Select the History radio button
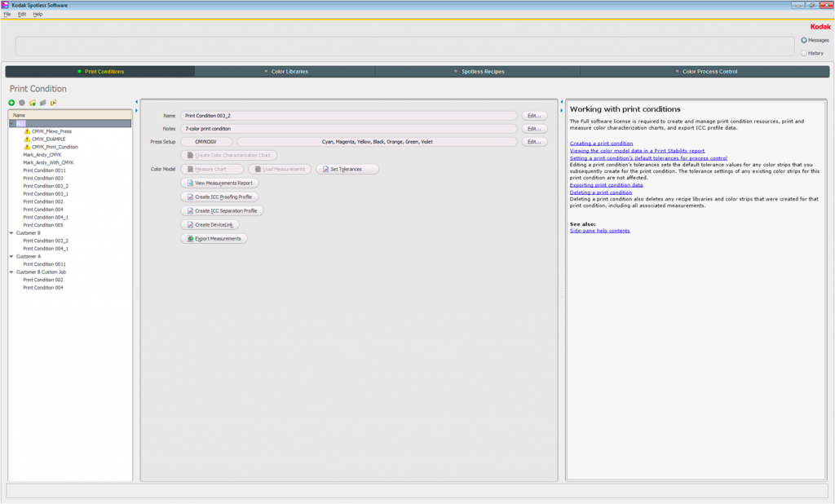This screenshot has height=504, width=835. (x=804, y=53)
